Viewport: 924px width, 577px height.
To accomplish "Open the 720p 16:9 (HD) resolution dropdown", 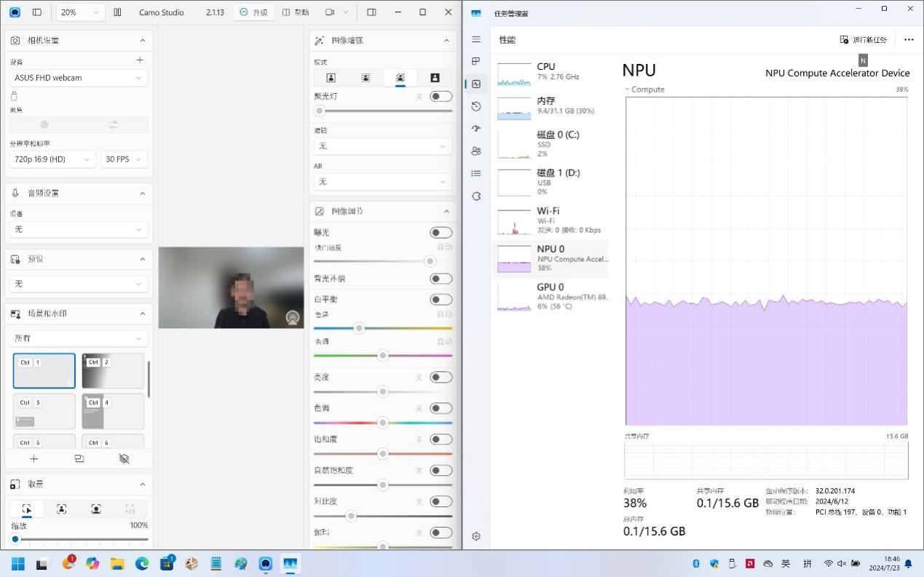I will point(52,159).
